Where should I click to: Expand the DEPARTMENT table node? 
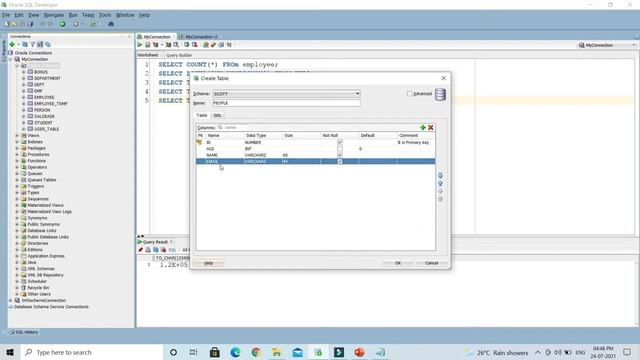point(24,78)
